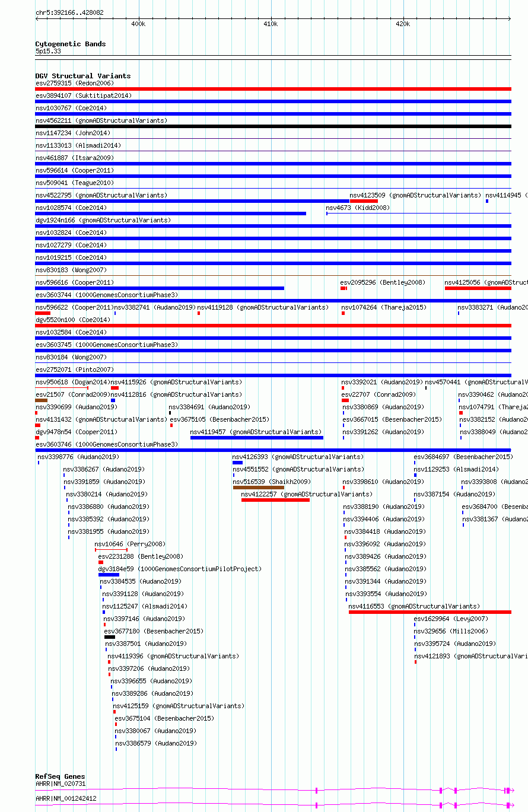Click the nsv10646 (Perry2008) label
The height and width of the screenshot is (812, 528).
[130, 544]
